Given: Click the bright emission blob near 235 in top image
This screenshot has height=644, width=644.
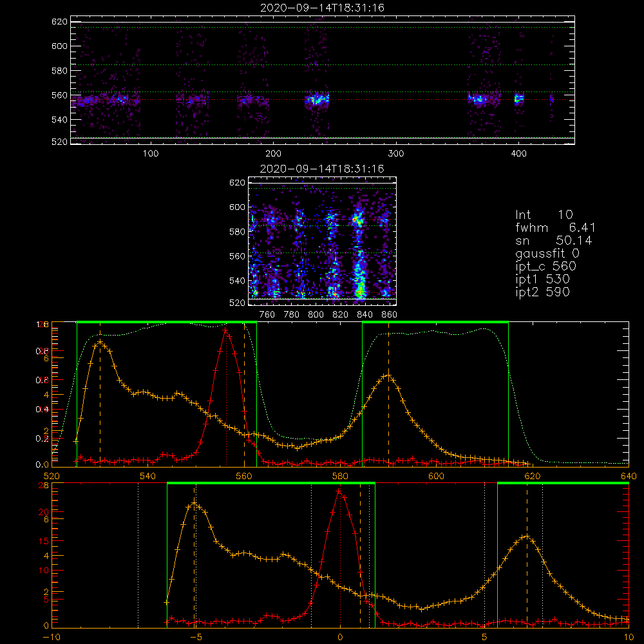Looking at the screenshot, I should tap(317, 99).
